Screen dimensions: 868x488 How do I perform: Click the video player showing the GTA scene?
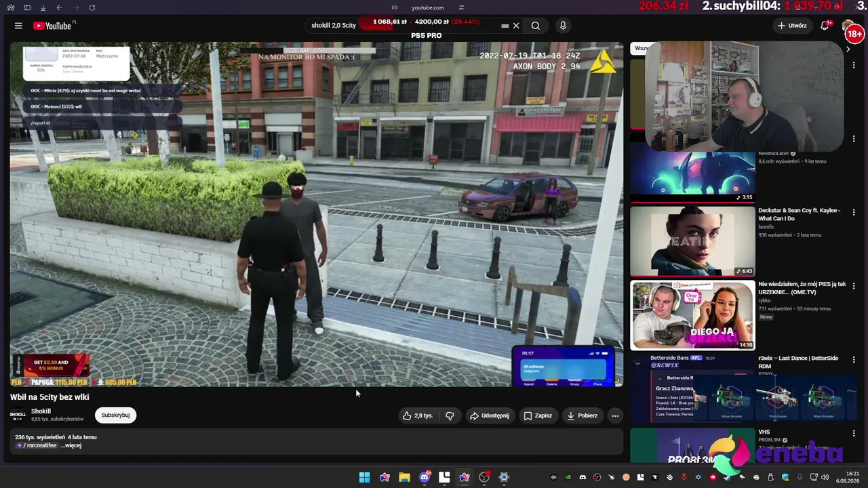coord(317,214)
